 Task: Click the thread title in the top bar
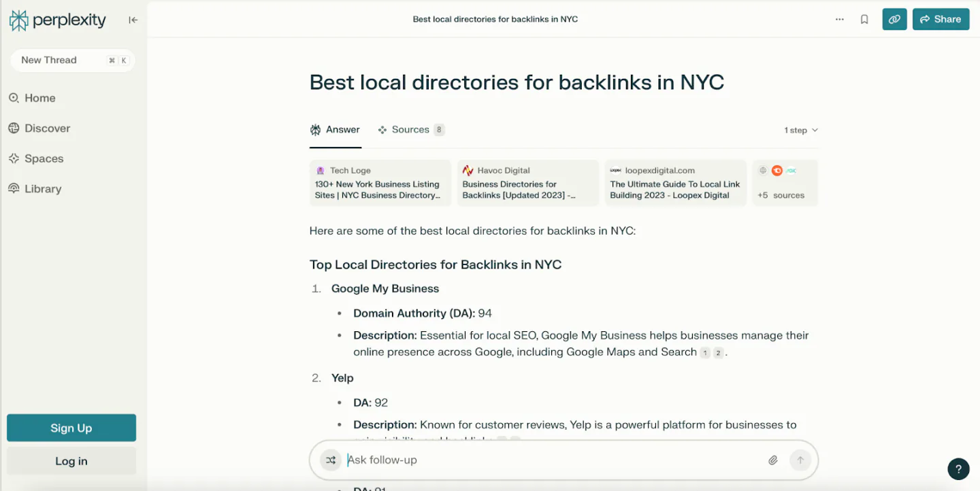point(495,19)
